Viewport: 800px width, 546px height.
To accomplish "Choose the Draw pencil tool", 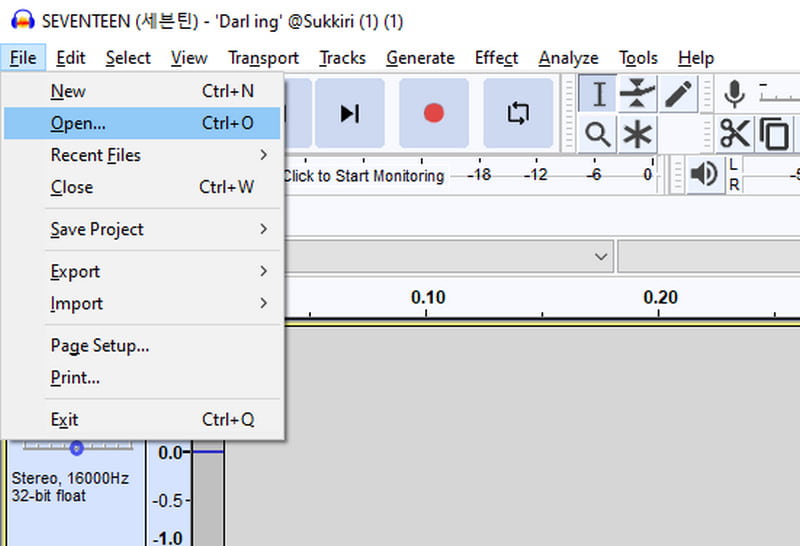I will point(677,95).
